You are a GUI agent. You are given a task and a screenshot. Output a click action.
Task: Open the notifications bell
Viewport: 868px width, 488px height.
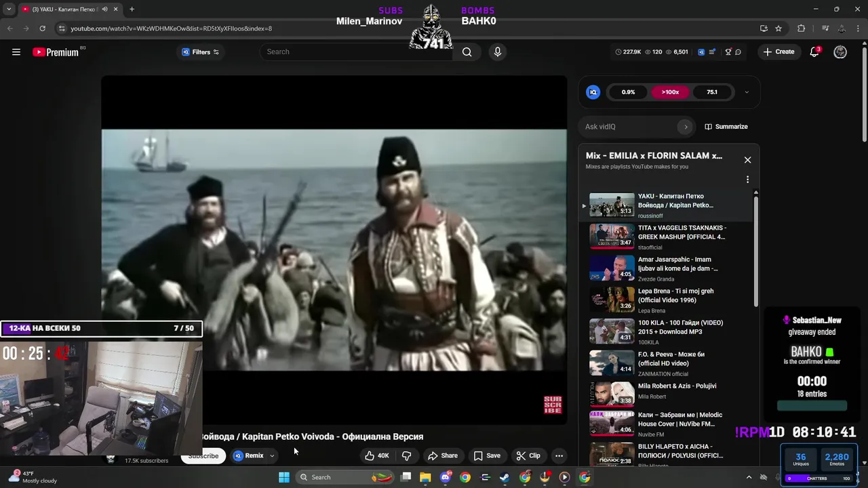click(x=814, y=52)
